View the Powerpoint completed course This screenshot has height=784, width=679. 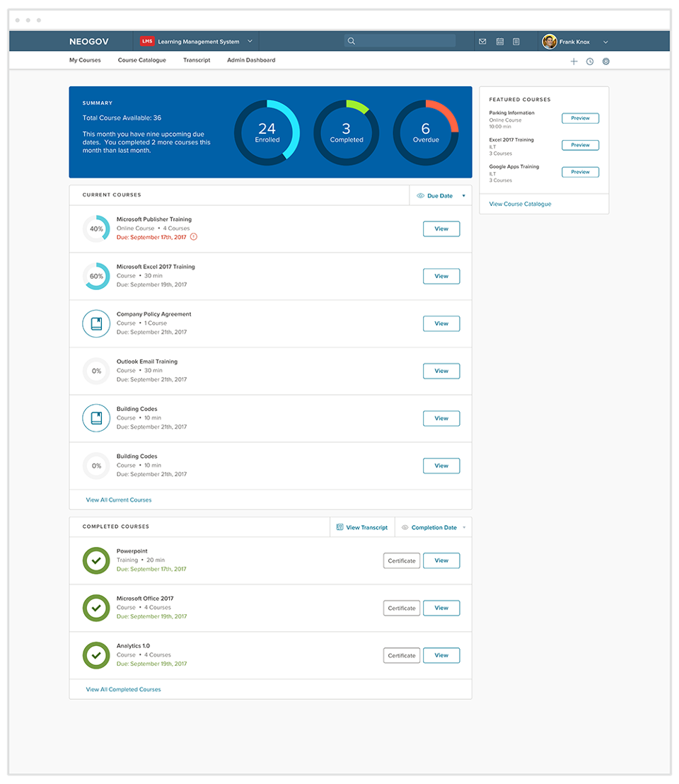tap(441, 560)
